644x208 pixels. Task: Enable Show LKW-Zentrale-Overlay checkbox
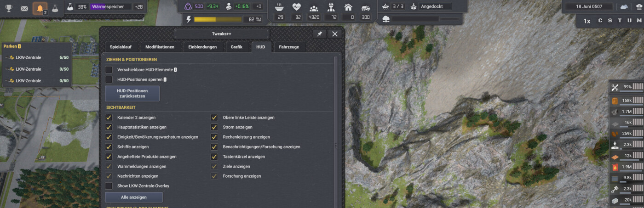109,186
